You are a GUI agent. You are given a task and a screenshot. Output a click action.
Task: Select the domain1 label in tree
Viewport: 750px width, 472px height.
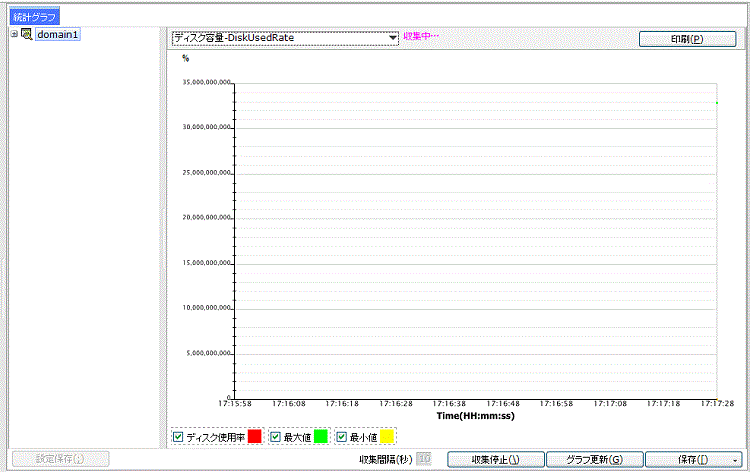(58, 35)
